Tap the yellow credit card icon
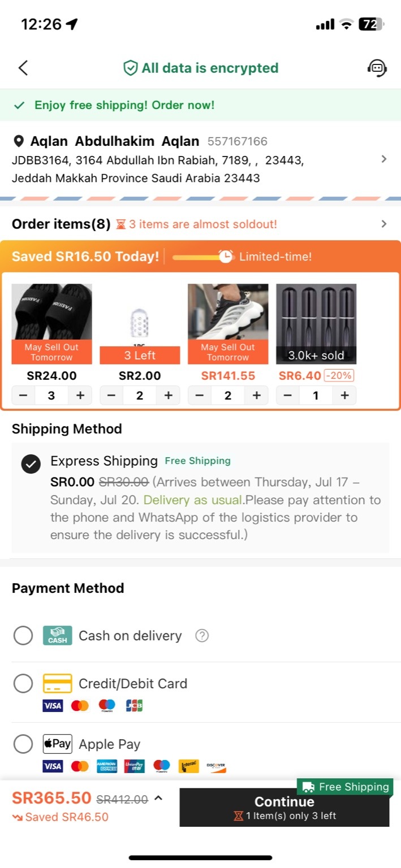 click(x=58, y=684)
